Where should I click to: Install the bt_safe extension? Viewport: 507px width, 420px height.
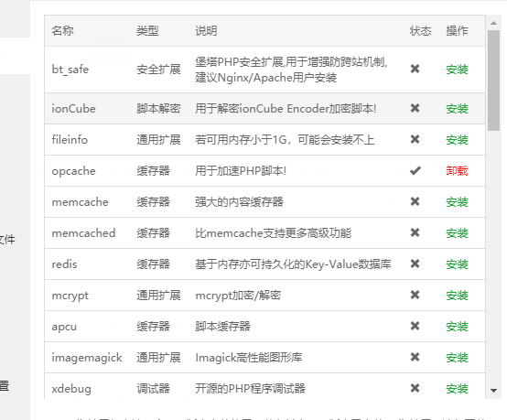pos(457,70)
